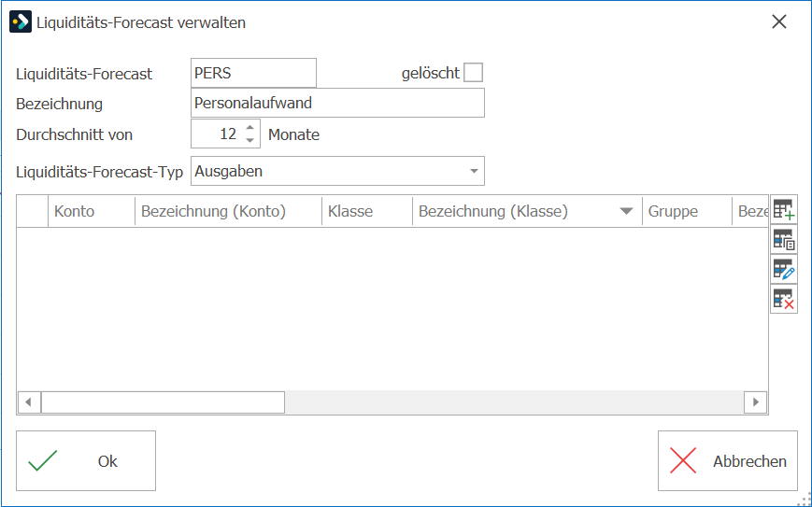Toggle the gelöscht checkbox

click(x=474, y=73)
